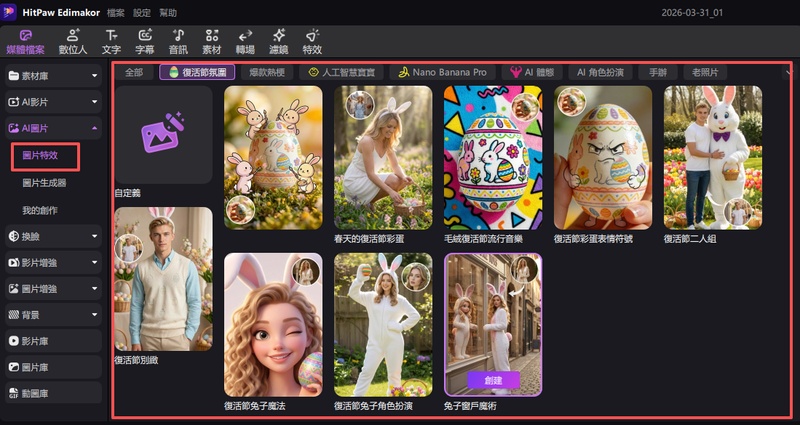Open the 音訊 audio tool
This screenshot has height=425, width=800.
(178, 42)
